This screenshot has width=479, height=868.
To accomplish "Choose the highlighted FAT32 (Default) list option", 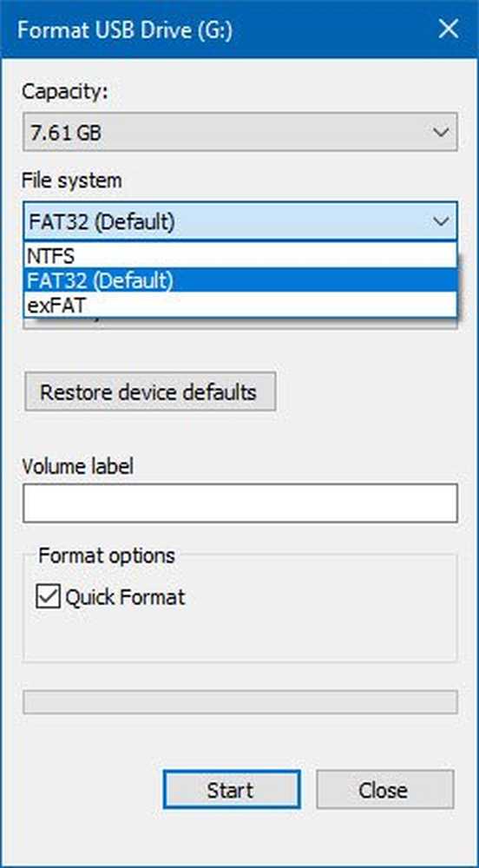I will [240, 280].
